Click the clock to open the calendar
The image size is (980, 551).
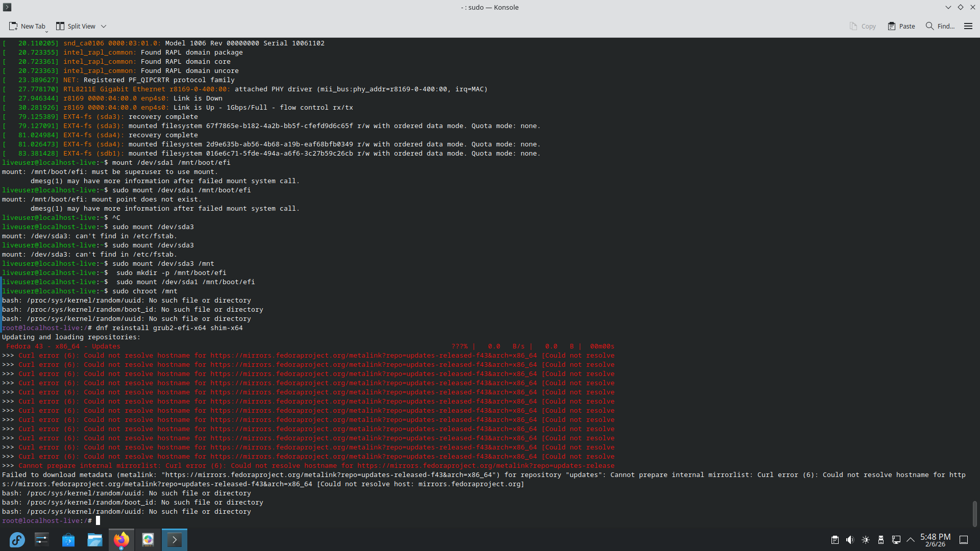pos(936,539)
